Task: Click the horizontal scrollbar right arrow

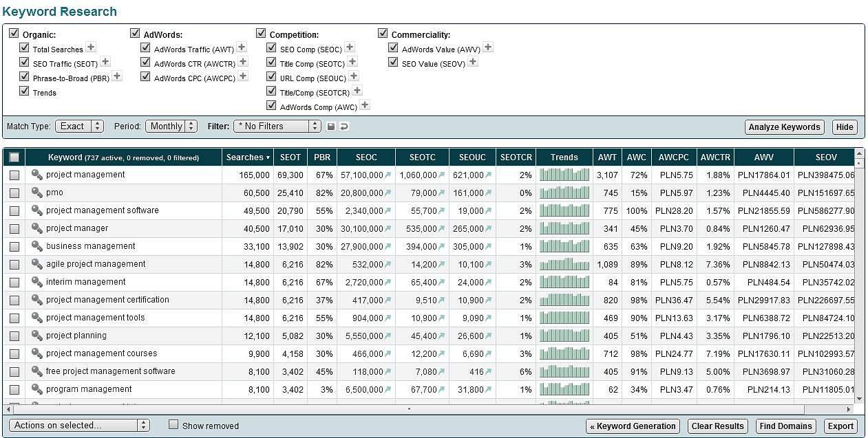Action: click(849, 408)
